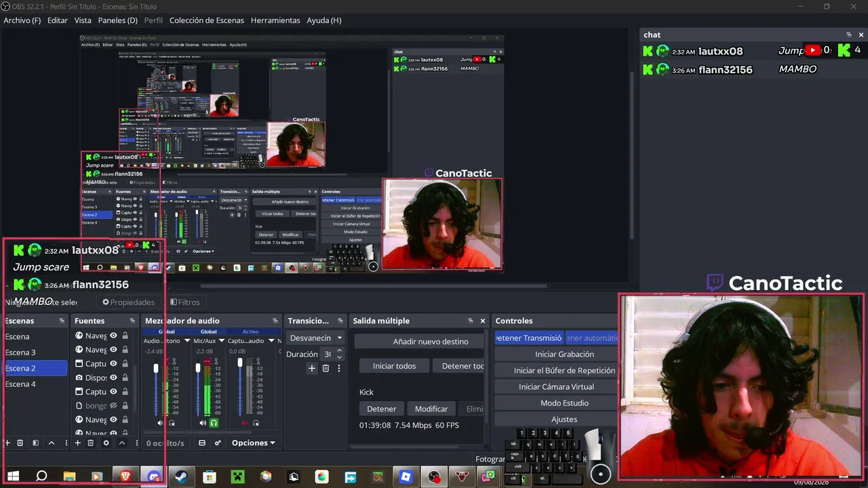Select Escena 3 in scenes list
Screen dimensions: 868x488
[35, 352]
